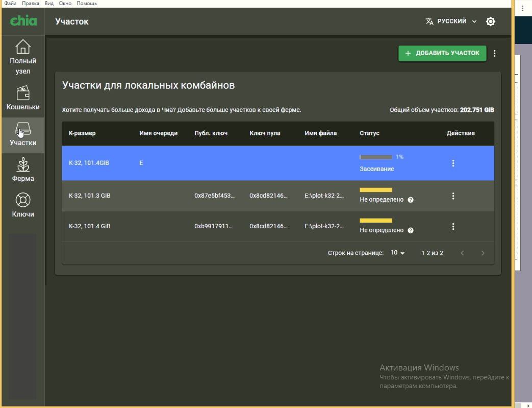The height and width of the screenshot is (408, 532).
Task: Open kebab menu beside Add Plot button
Action: point(494,53)
